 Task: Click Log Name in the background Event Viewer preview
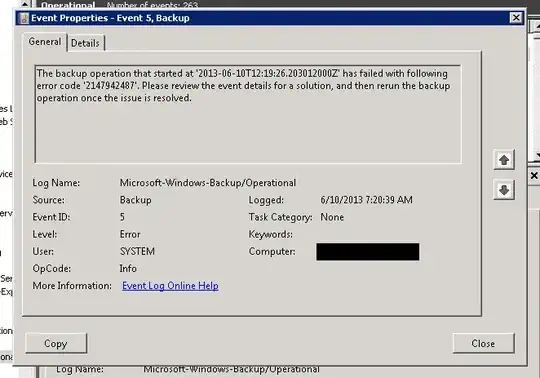click(80, 369)
